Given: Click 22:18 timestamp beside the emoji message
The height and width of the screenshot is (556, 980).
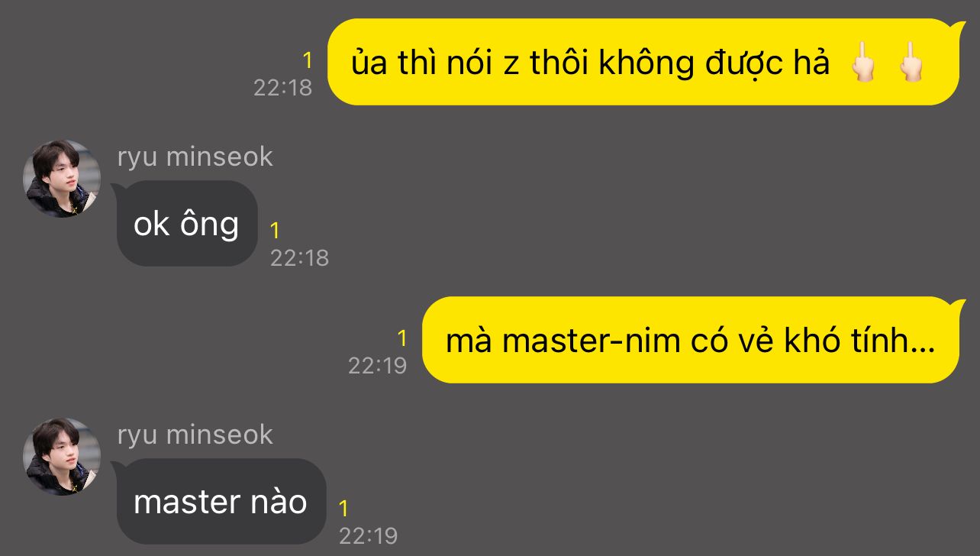Looking at the screenshot, I should pyautogui.click(x=283, y=88).
